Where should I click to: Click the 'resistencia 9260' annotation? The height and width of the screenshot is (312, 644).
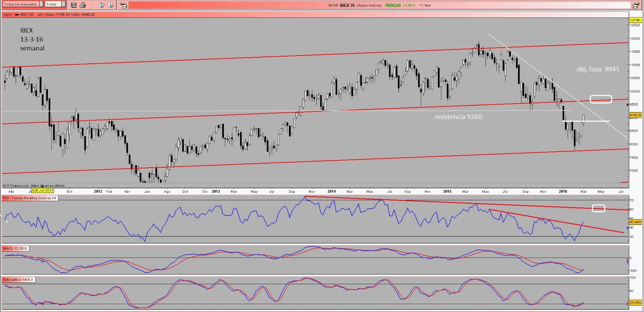tap(458, 117)
